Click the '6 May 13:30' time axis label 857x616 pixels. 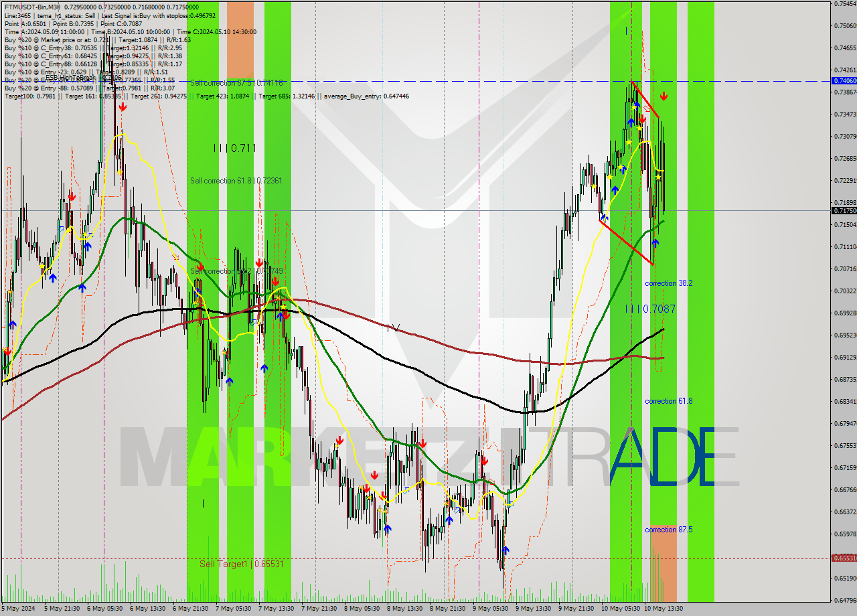pos(147,609)
